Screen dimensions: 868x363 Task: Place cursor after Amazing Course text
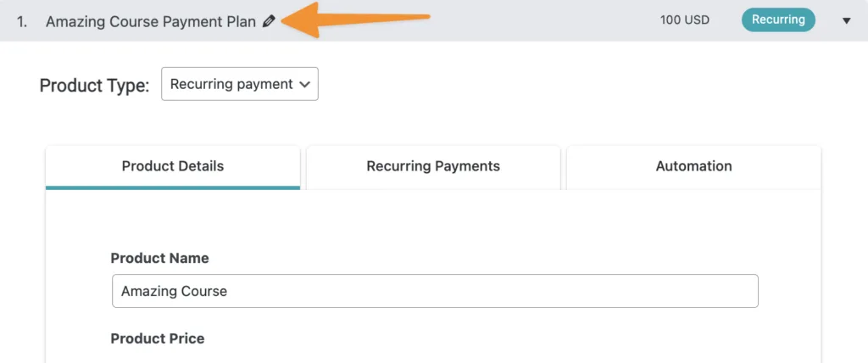(x=231, y=291)
